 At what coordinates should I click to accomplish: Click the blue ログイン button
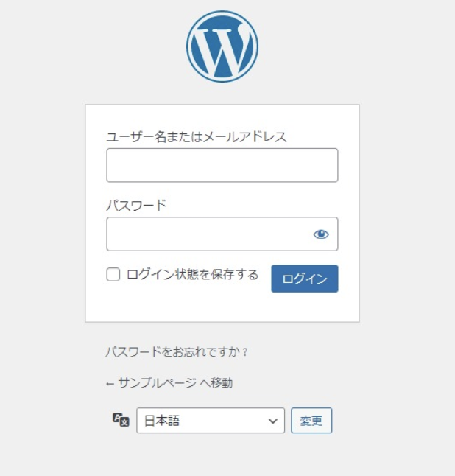305,279
